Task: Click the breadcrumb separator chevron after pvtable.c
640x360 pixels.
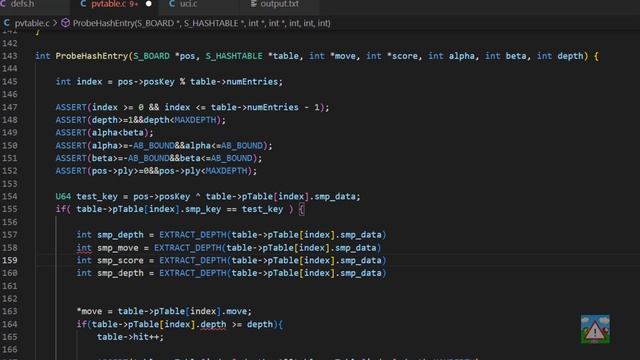Action: pos(55,23)
